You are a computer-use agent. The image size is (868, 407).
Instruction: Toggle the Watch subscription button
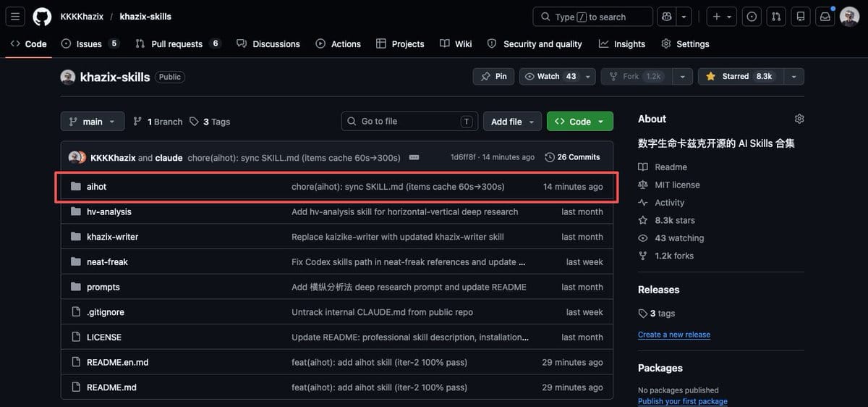click(550, 77)
